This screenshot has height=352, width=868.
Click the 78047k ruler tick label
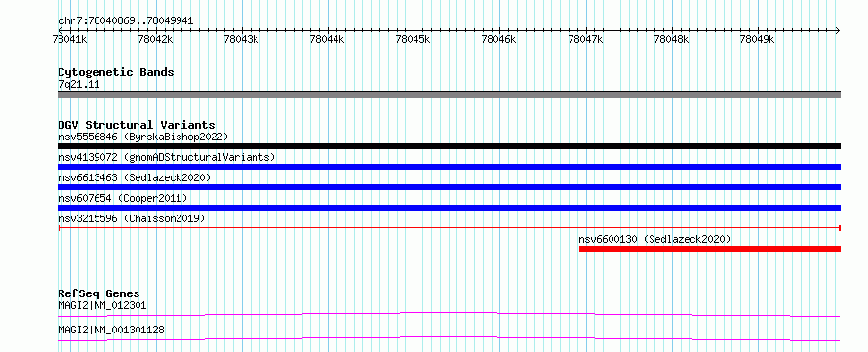586,39
